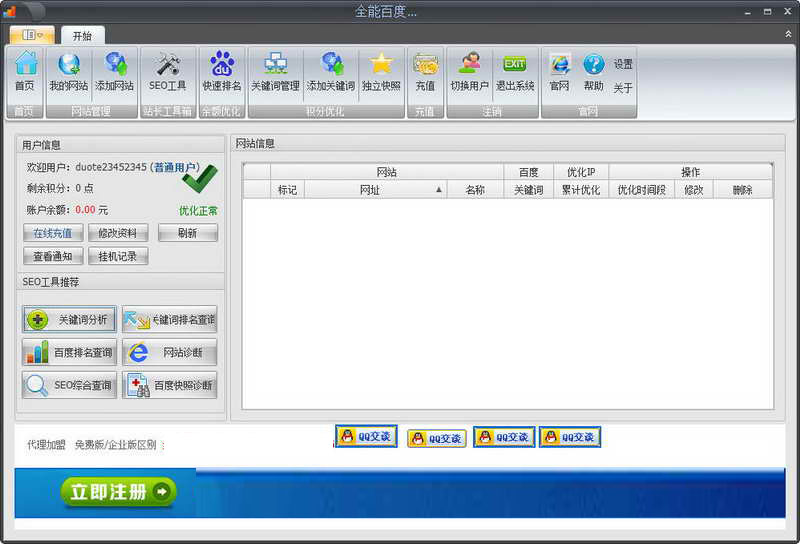Open 我的网站 in the ribbon

tap(69, 71)
